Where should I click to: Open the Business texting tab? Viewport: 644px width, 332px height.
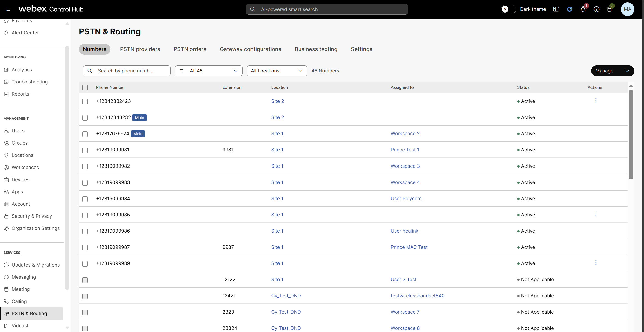[316, 49]
